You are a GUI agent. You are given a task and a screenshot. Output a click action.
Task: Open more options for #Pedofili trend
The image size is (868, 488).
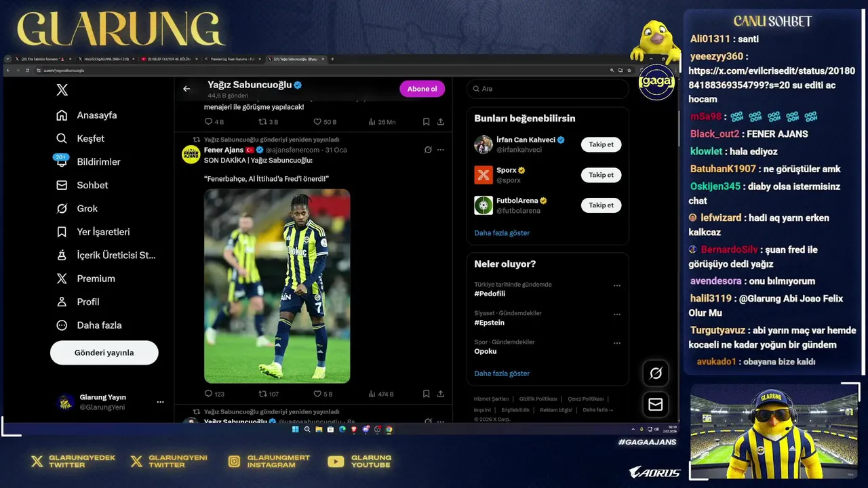pos(617,285)
